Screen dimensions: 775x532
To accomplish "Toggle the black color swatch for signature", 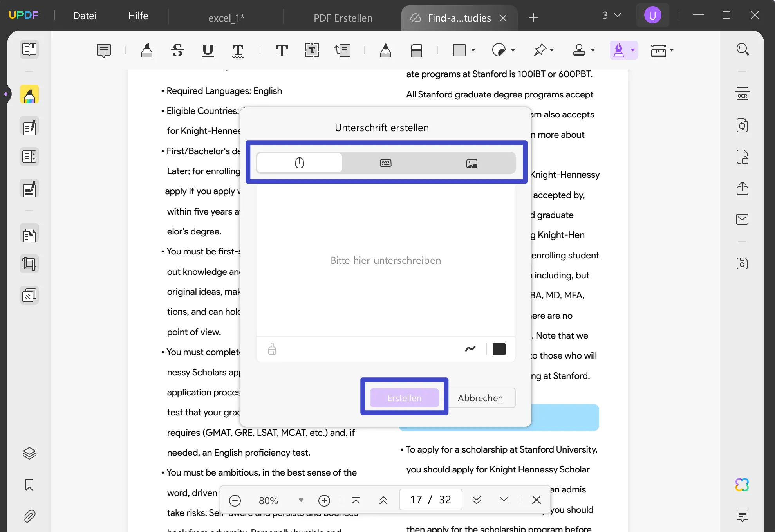I will tap(499, 348).
